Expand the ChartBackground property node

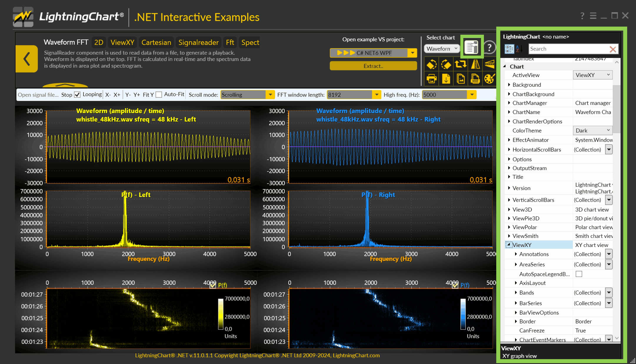[x=509, y=94]
